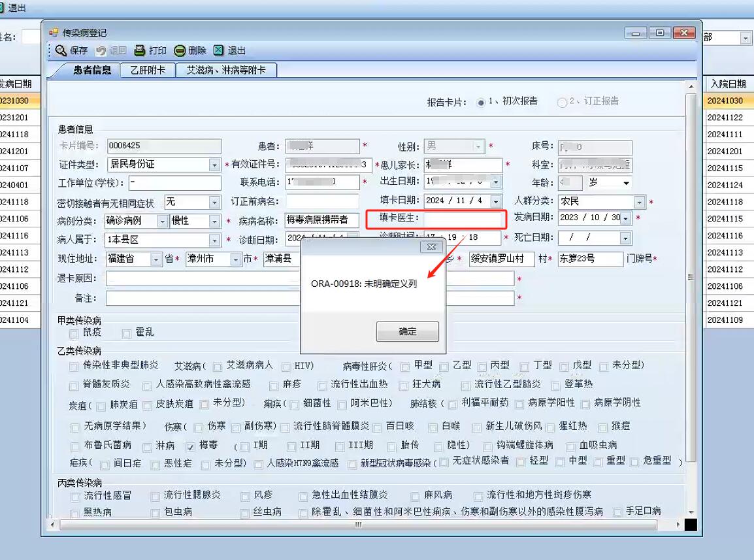754x560 pixels.
Task: Check the 手足口病 checkbox
Action: (617, 513)
